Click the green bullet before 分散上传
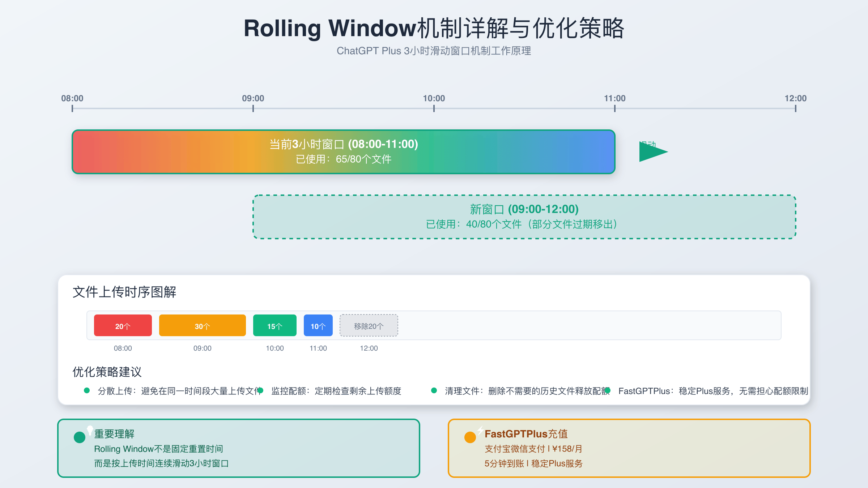The image size is (868, 488). click(x=87, y=390)
